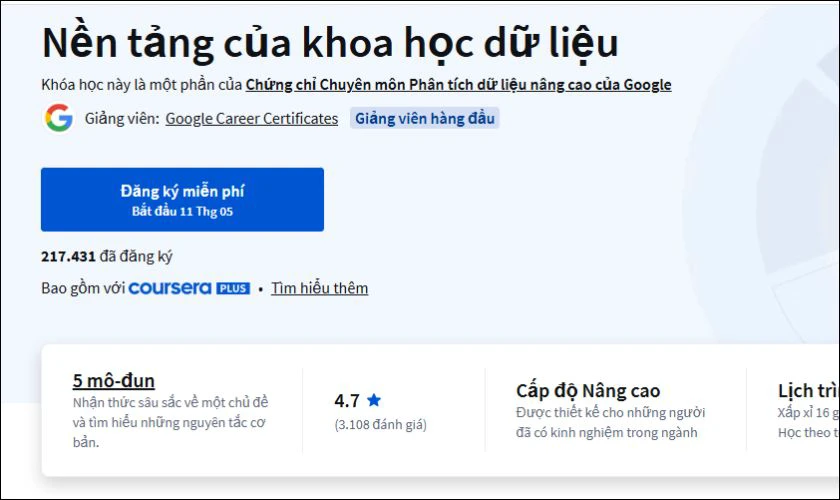The image size is (840, 500).
Task: Open the Tìm hiểu thêm link
Action: tap(319, 288)
